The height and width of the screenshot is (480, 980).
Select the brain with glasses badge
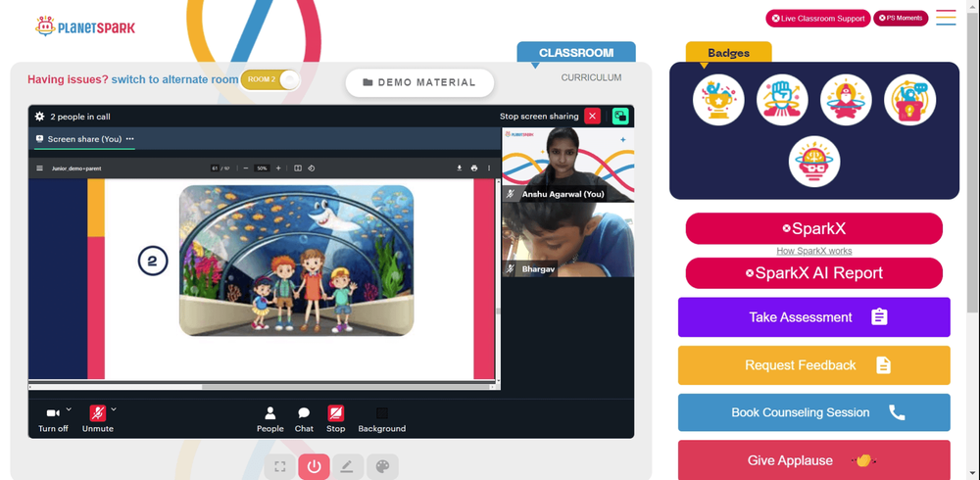coord(813,162)
